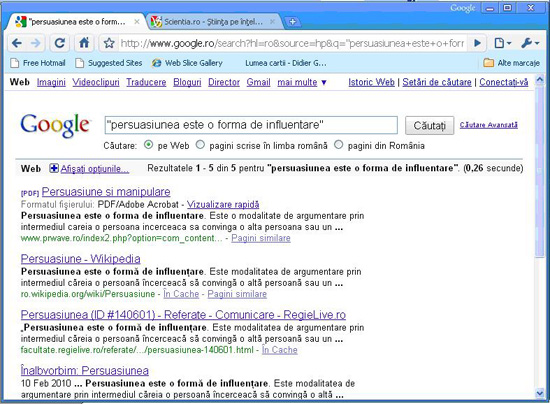Open 'Persuasiune - Wikipedia' result
The height and width of the screenshot is (404, 550).
click(81, 259)
